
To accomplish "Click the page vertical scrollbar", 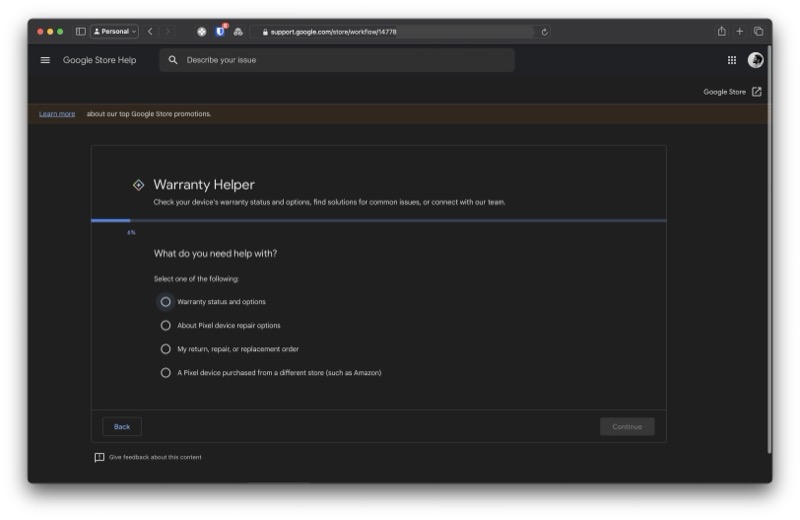I will (769, 250).
